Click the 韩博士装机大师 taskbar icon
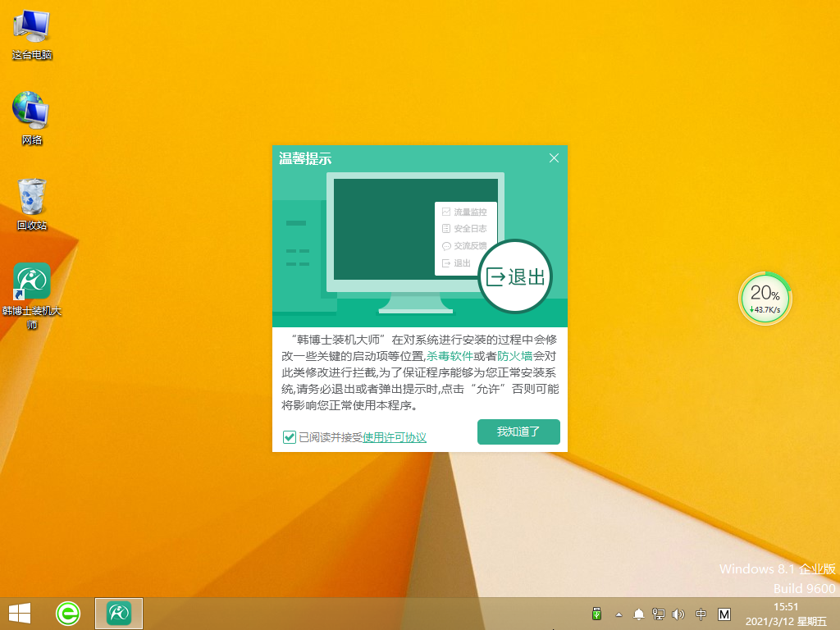The width and height of the screenshot is (840, 630). point(118,613)
